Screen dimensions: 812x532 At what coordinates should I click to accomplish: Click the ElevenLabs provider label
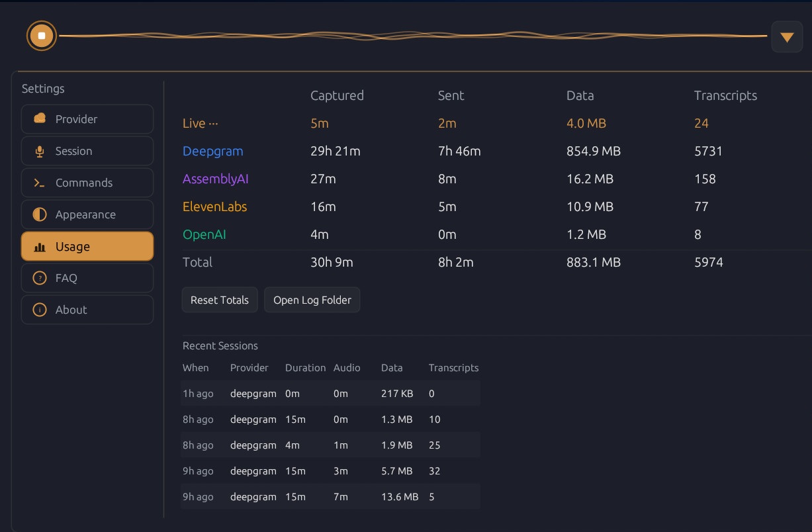tap(214, 206)
